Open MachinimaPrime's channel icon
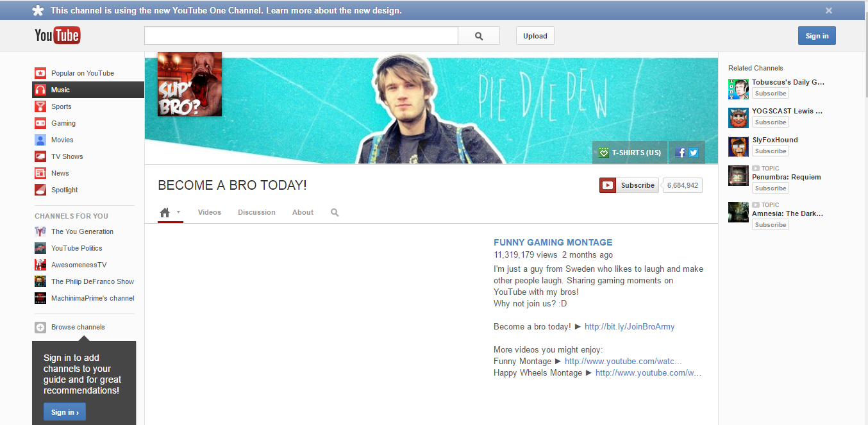 coord(40,298)
